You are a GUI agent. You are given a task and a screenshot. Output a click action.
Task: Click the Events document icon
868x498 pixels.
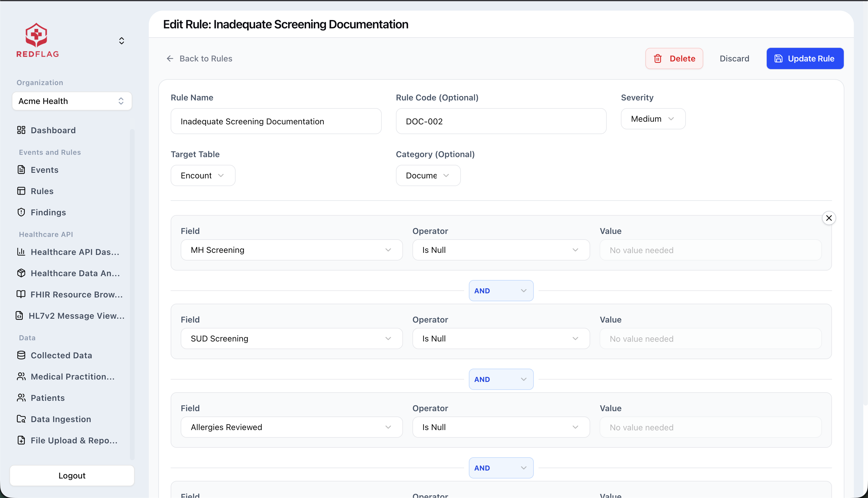pyautogui.click(x=21, y=170)
